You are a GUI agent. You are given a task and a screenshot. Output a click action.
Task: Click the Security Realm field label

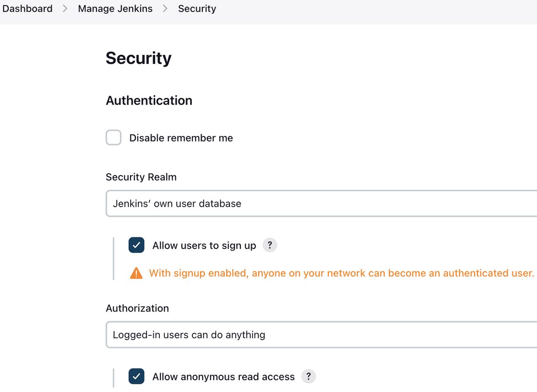point(141,177)
